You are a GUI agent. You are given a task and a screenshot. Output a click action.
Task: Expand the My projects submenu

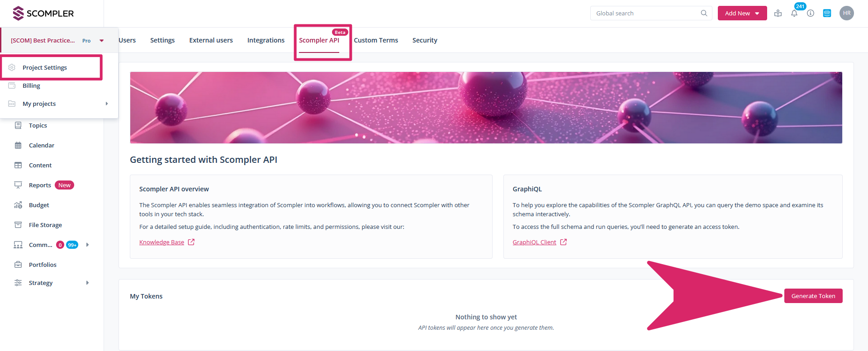107,104
